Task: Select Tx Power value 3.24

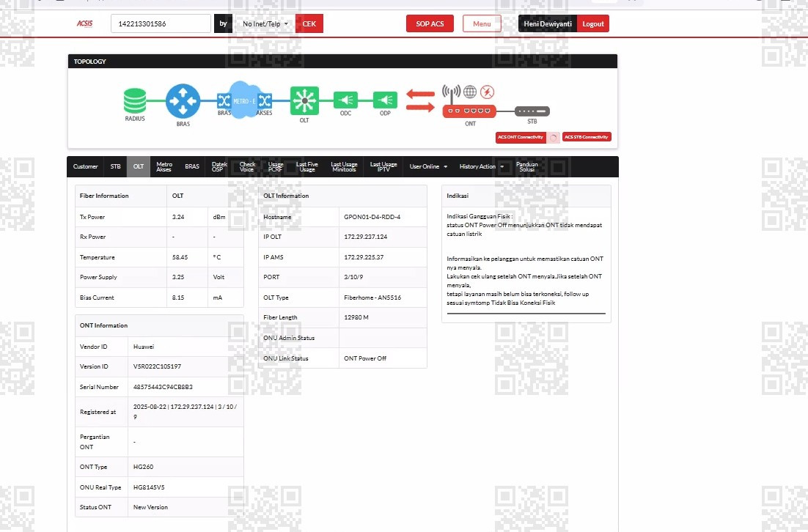Action: (x=178, y=217)
